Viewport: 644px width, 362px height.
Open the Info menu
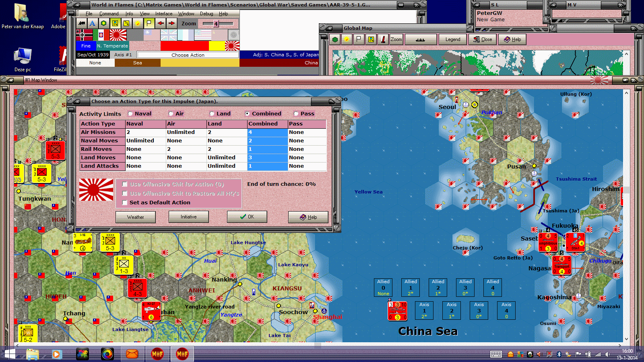[129, 14]
